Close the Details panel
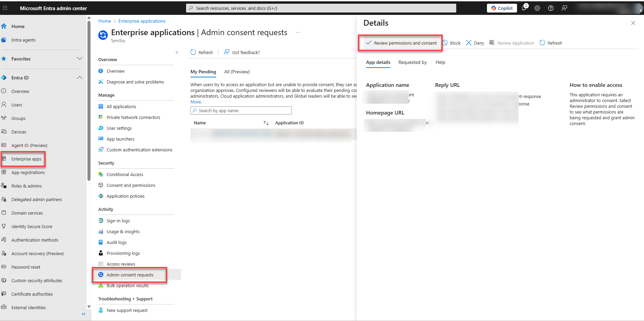Image resolution: width=644 pixels, height=321 pixels. point(633,23)
